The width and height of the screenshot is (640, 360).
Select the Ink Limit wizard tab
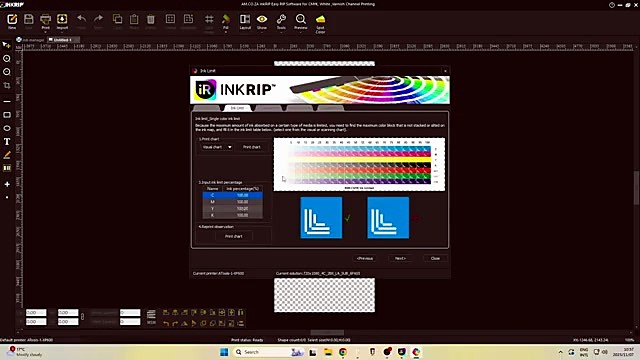(x=238, y=108)
